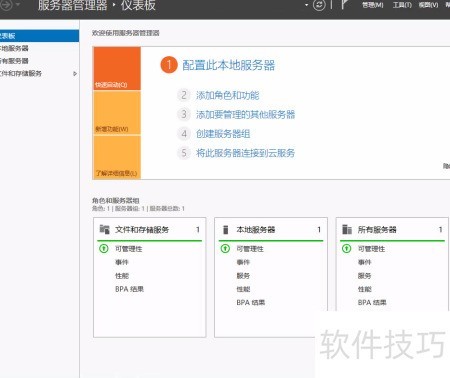The width and height of the screenshot is (450, 378).
Task: Select 本地服务器 in the left sidebar
Action: pos(39,48)
